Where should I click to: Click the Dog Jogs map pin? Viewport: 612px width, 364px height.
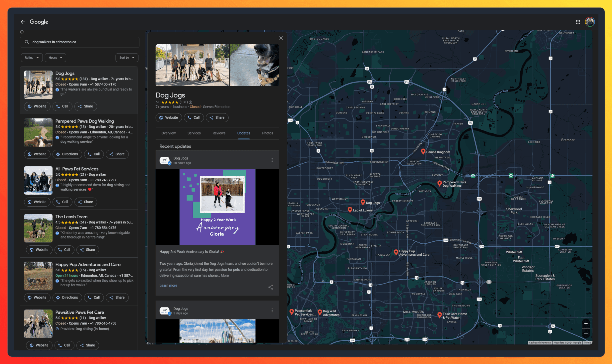pyautogui.click(x=363, y=202)
